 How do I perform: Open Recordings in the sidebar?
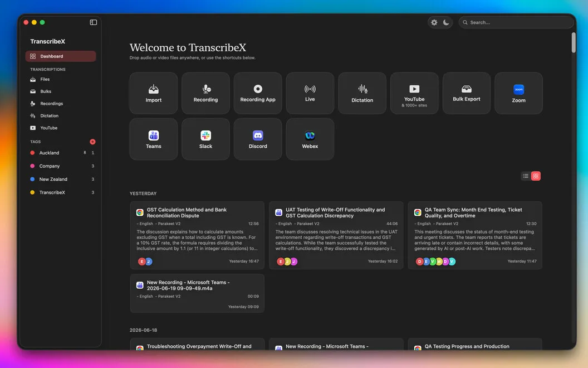pyautogui.click(x=61, y=104)
